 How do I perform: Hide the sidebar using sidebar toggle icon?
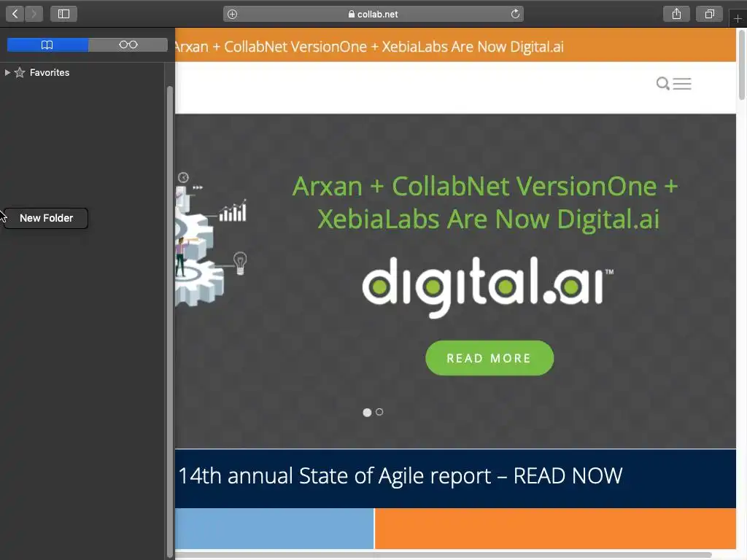[64, 14]
